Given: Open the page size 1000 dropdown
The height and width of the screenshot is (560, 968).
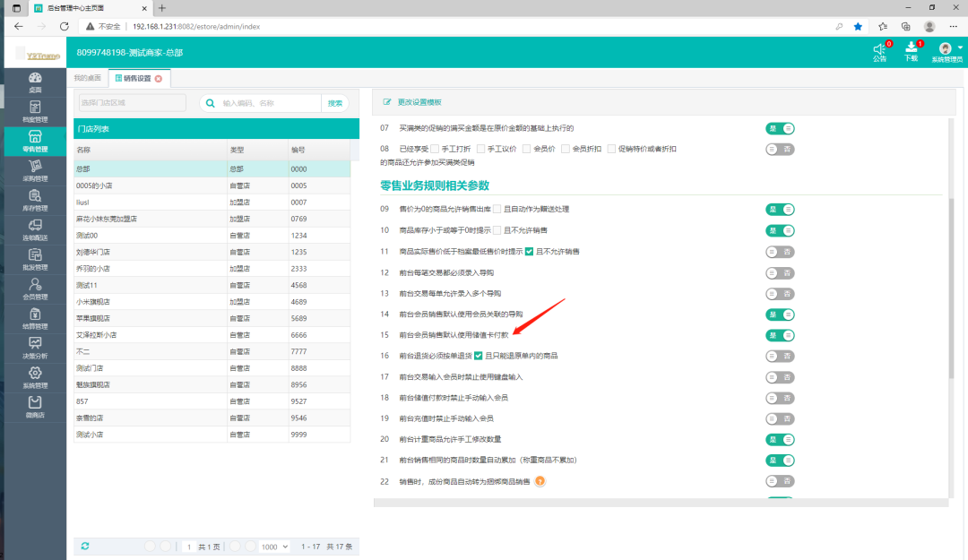Looking at the screenshot, I should 272,545.
